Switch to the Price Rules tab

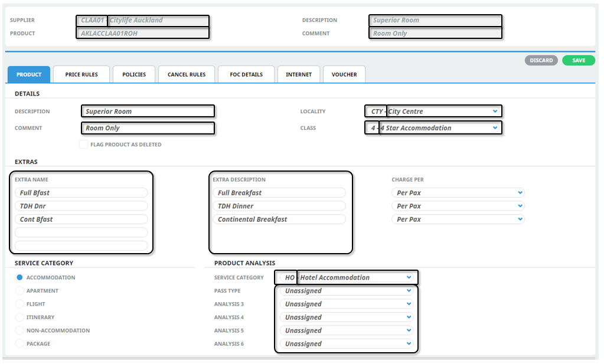pos(81,75)
